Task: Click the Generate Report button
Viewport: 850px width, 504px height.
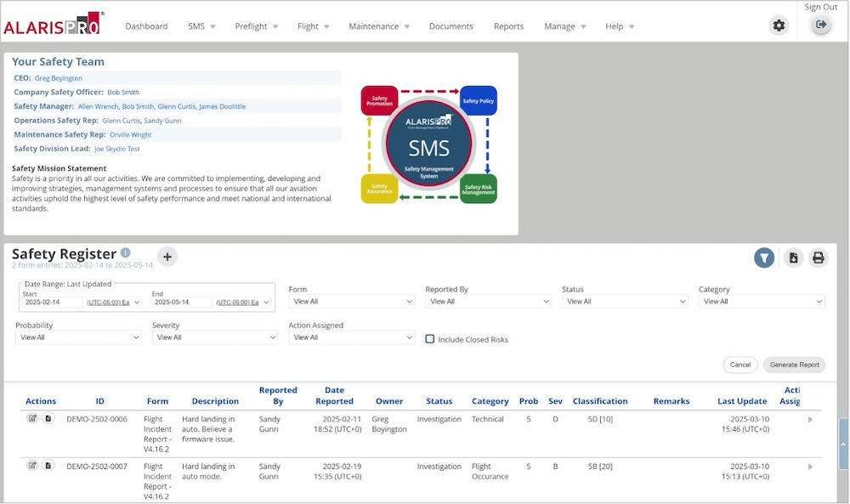Action: click(794, 365)
